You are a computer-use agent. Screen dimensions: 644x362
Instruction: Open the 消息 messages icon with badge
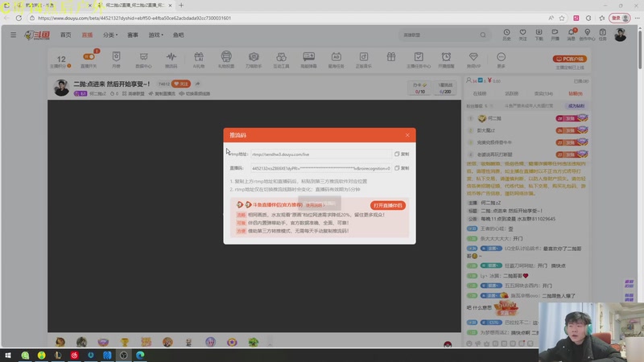(572, 35)
